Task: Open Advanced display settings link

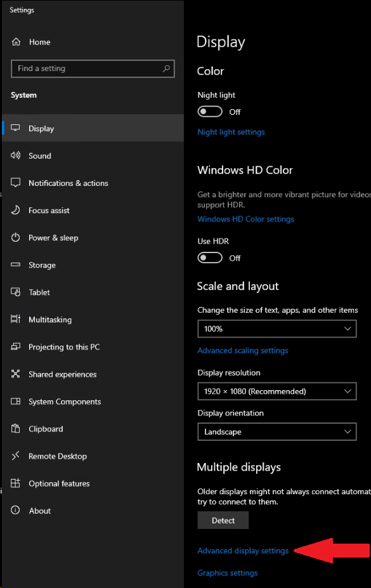Action: (x=244, y=551)
